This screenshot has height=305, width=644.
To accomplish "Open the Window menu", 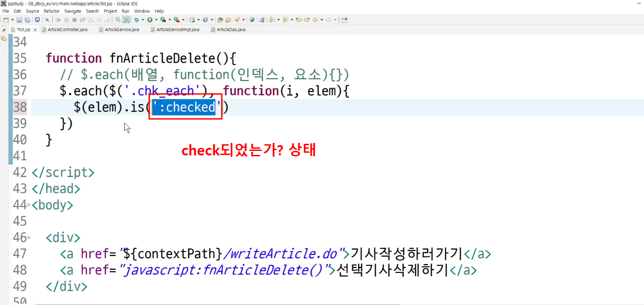I will [x=142, y=11].
